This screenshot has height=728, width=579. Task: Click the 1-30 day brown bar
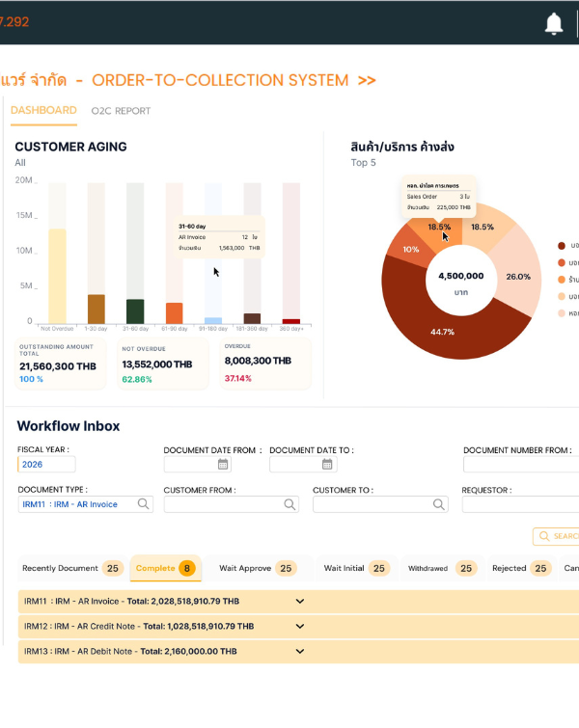(96, 309)
